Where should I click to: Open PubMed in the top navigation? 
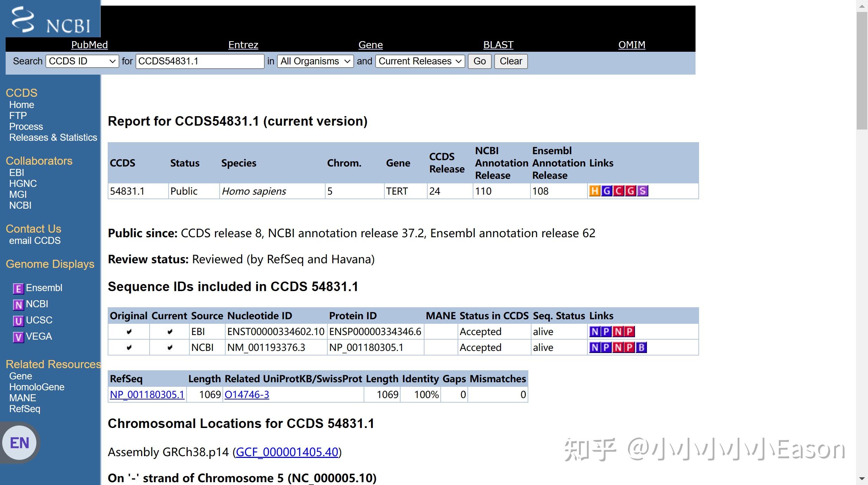tap(89, 45)
